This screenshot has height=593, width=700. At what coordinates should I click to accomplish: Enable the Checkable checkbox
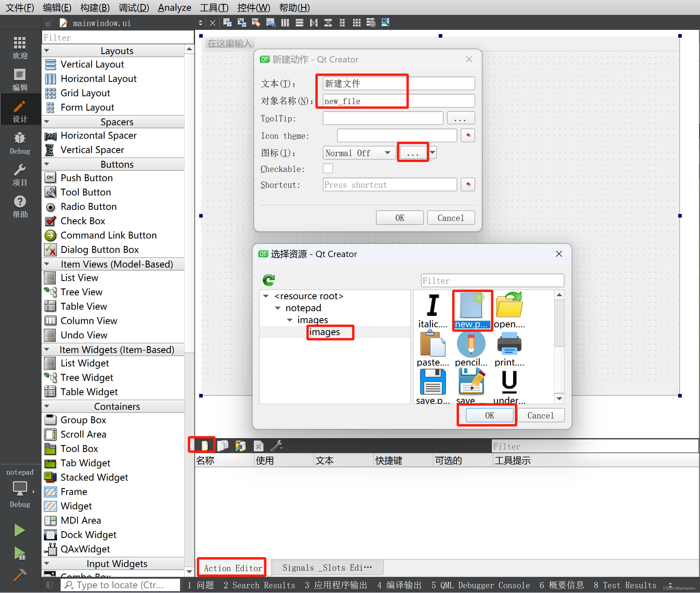click(328, 168)
